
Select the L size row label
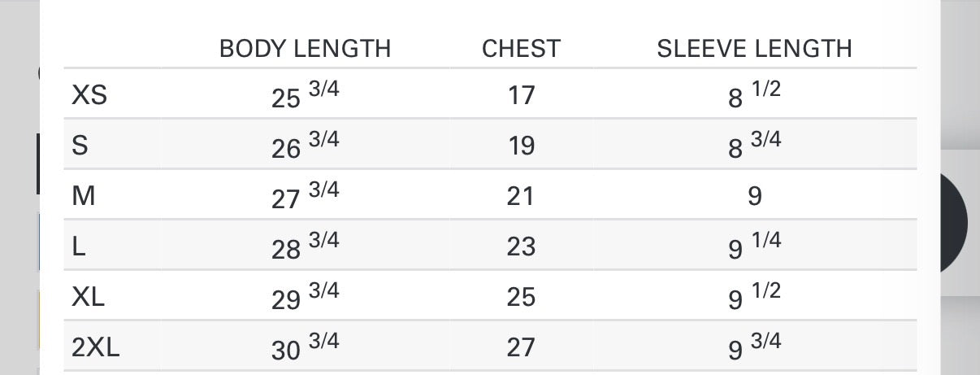coord(79,247)
